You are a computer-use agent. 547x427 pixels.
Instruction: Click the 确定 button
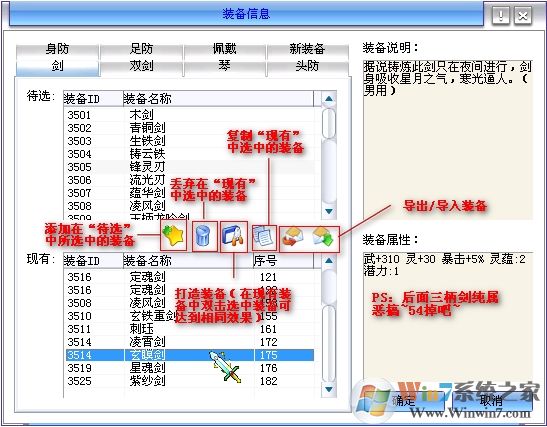[404, 400]
